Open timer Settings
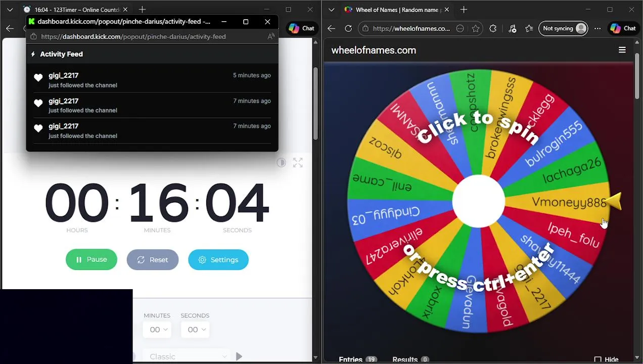 (x=218, y=259)
